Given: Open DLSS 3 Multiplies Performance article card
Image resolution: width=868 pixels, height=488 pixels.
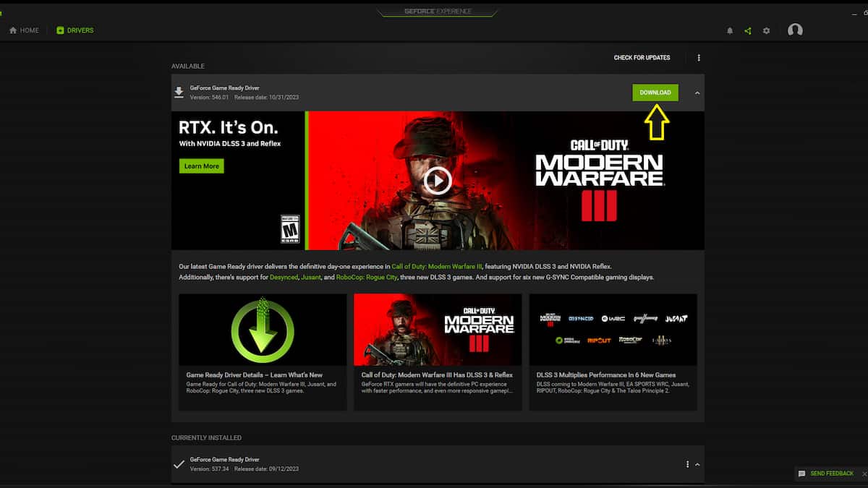Looking at the screenshot, I should pyautogui.click(x=613, y=351).
